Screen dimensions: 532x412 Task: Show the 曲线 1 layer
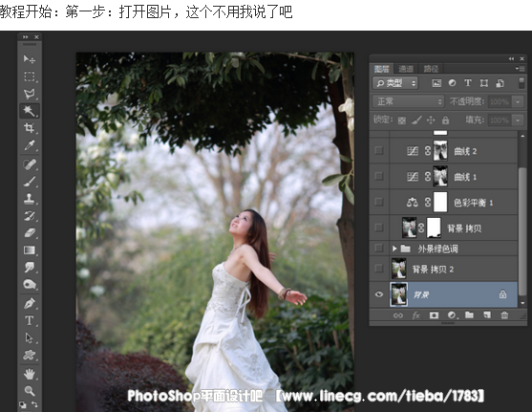(378, 176)
